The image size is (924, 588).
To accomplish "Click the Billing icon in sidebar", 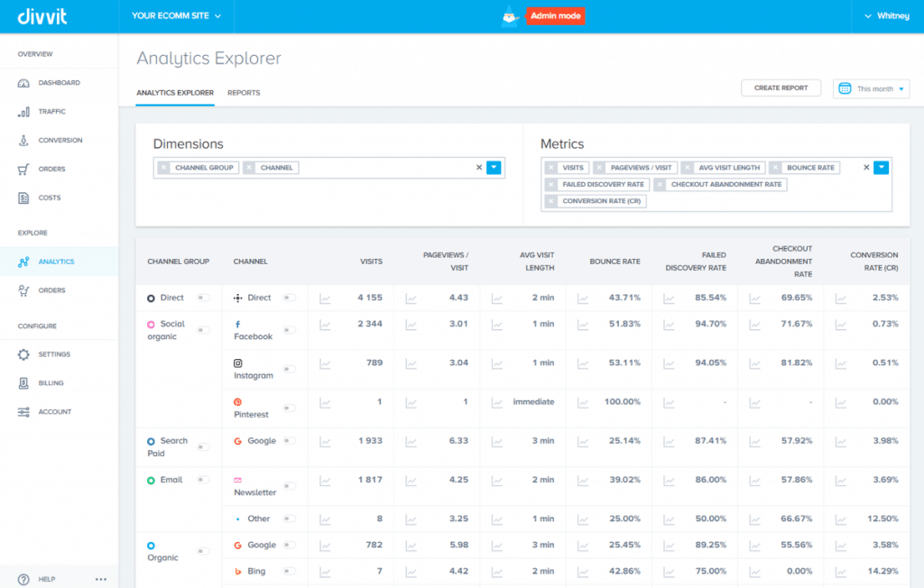I will [x=24, y=383].
